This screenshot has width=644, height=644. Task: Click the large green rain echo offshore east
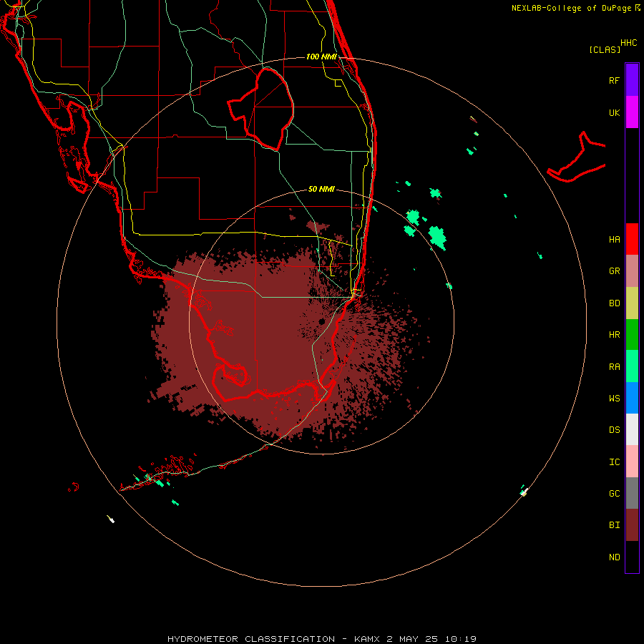click(437, 238)
